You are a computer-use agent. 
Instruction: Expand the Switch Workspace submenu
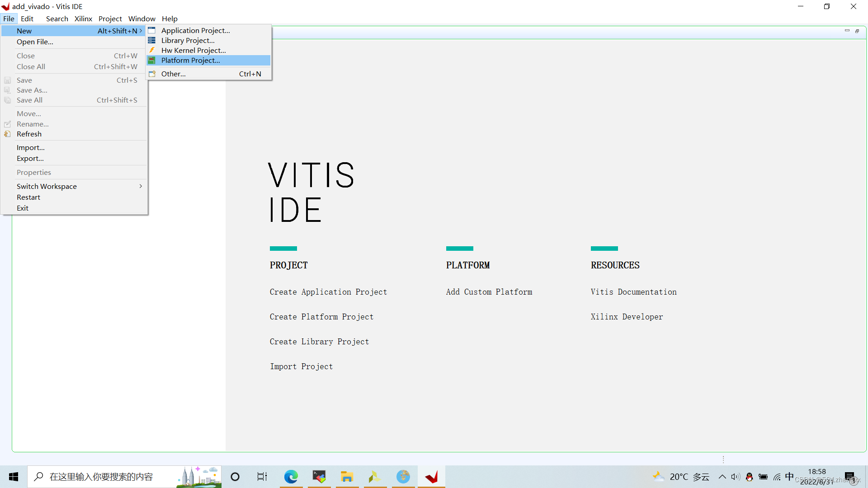[47, 186]
